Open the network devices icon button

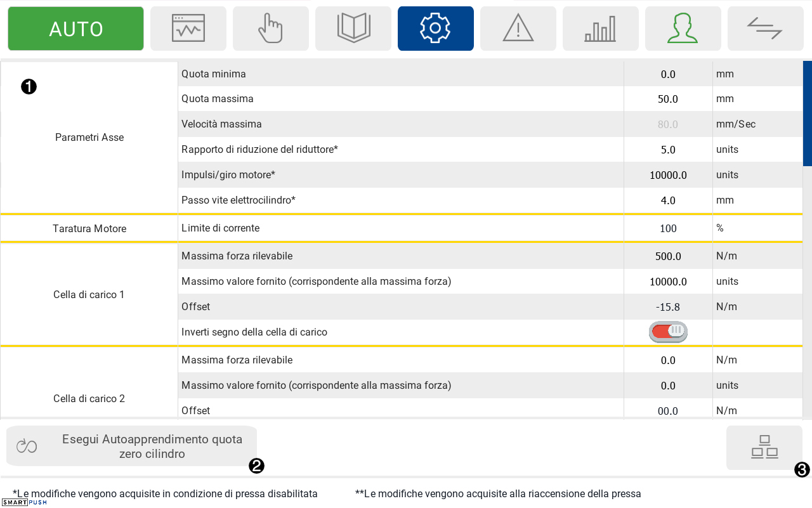[x=764, y=447]
